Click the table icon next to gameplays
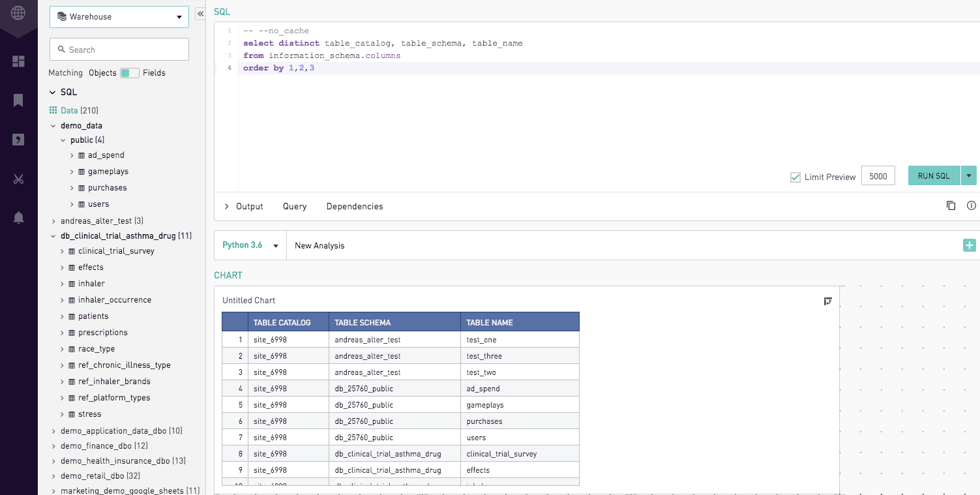Screen dimensions: 980x495 (x=82, y=172)
